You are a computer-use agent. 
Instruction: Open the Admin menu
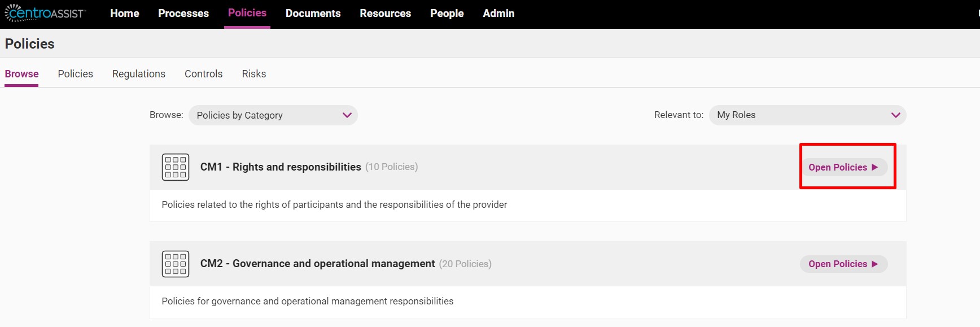(x=498, y=13)
